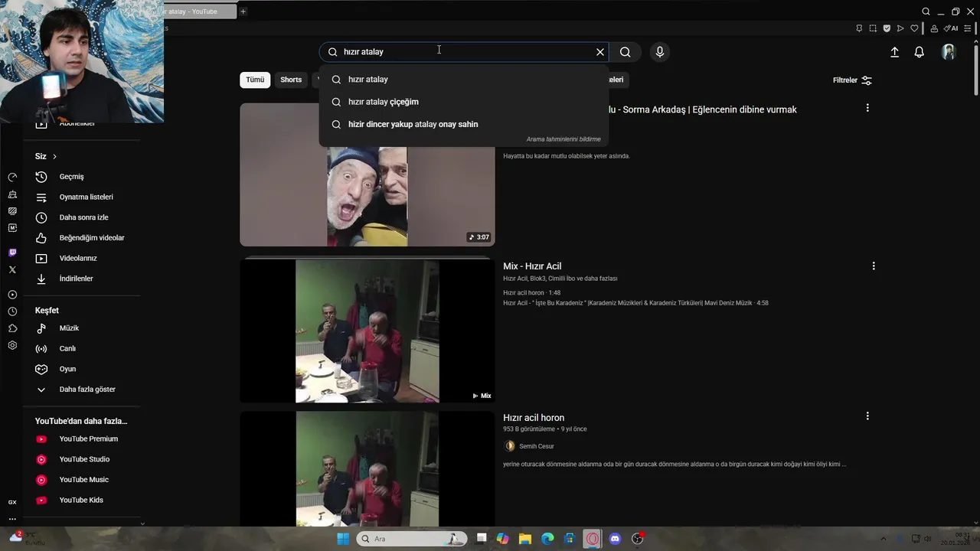The height and width of the screenshot is (551, 980).
Task: Open Beğendiğim videolar list
Action: pos(82,238)
